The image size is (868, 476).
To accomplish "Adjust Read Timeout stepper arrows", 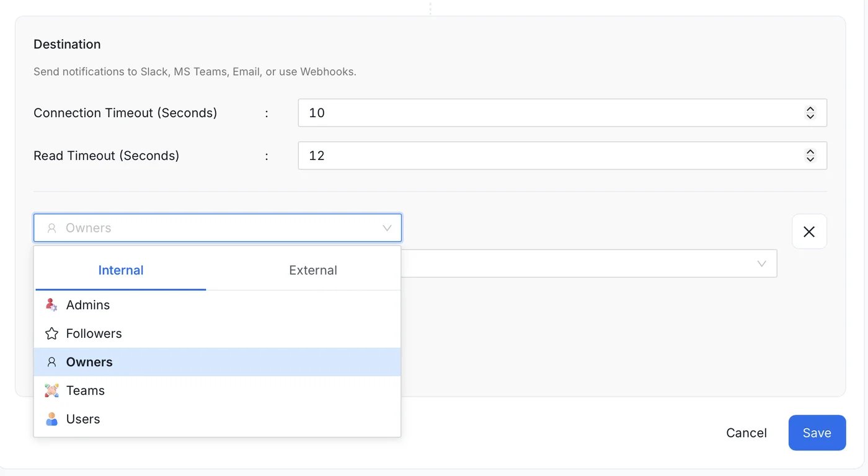I will [x=810, y=156].
